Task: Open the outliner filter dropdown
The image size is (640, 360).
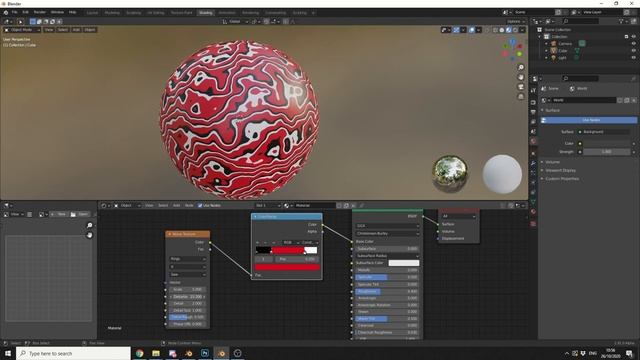Action: [x=623, y=21]
